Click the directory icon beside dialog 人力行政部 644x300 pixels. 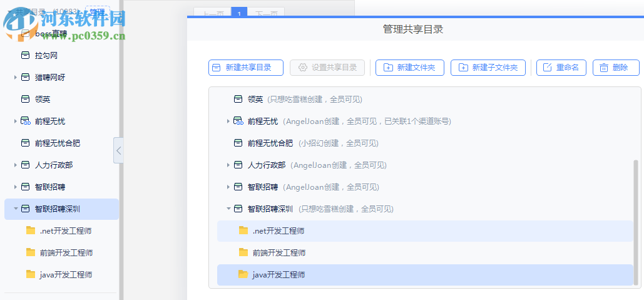238,165
